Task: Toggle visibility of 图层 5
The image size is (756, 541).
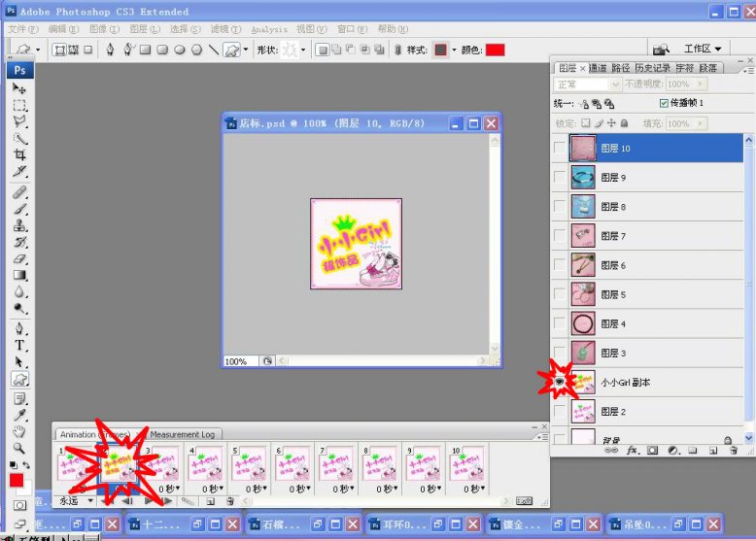Action: [x=560, y=294]
